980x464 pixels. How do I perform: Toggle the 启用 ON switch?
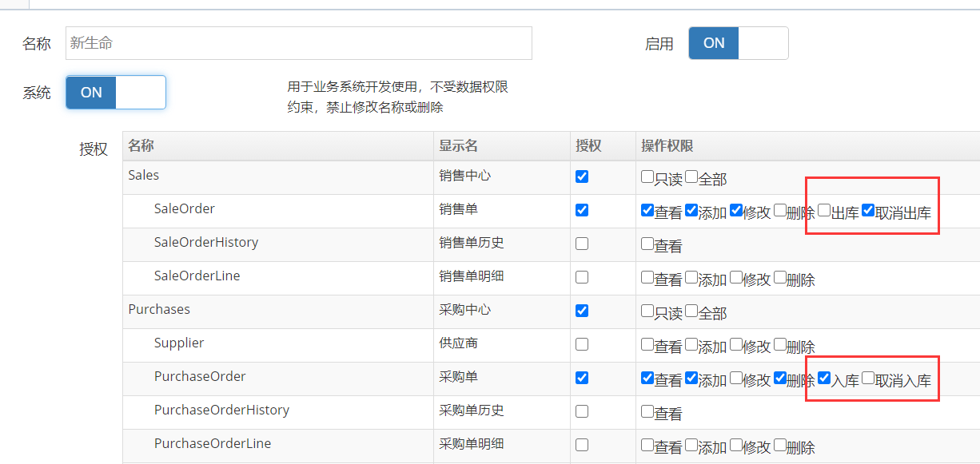click(738, 43)
